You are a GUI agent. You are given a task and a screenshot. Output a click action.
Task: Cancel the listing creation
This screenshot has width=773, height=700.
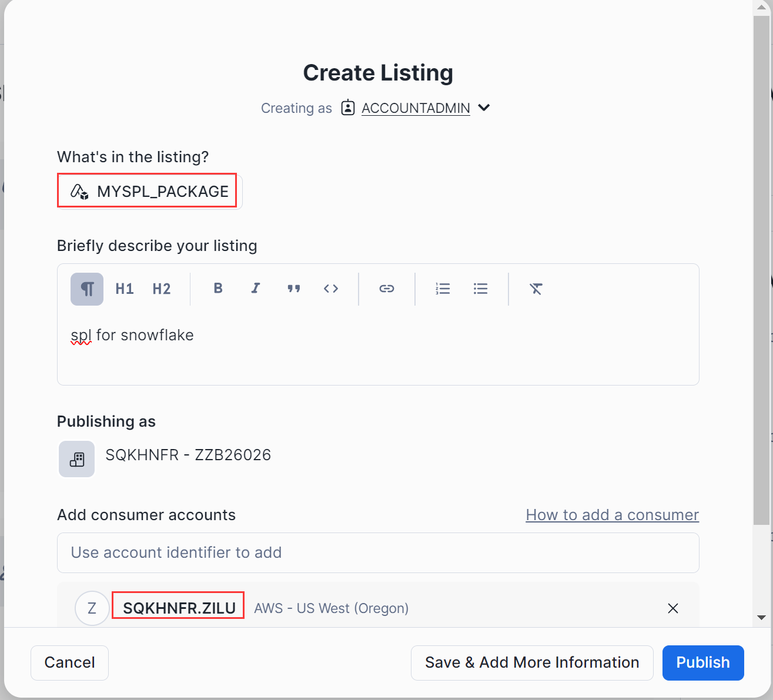69,662
